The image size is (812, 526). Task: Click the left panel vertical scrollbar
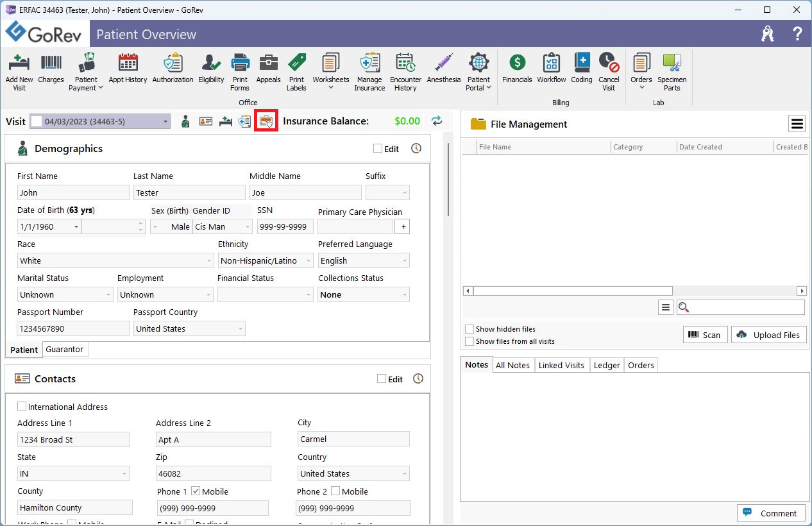coord(448,180)
